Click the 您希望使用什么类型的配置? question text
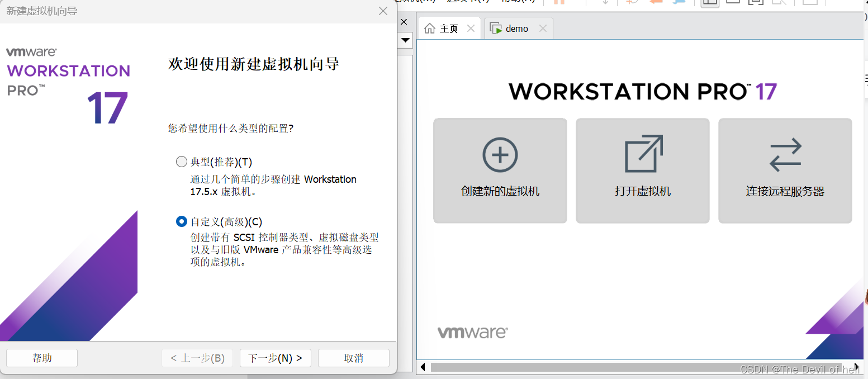 point(231,129)
